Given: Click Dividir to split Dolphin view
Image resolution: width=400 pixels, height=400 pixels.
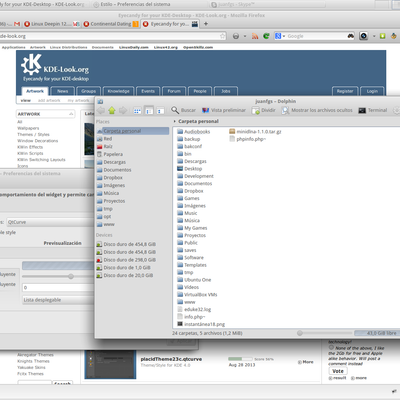Looking at the screenshot, I should (x=264, y=110).
